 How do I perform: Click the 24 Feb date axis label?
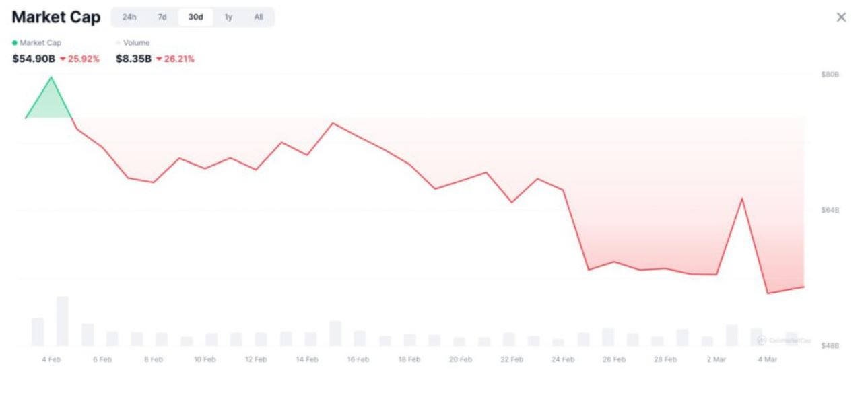[x=563, y=359]
